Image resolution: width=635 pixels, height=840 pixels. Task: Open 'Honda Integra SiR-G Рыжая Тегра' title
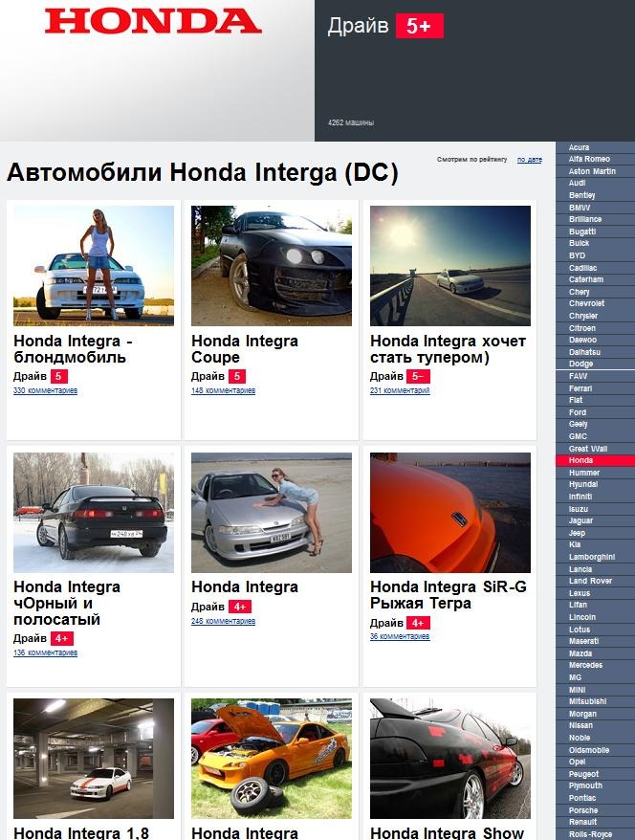449,595
